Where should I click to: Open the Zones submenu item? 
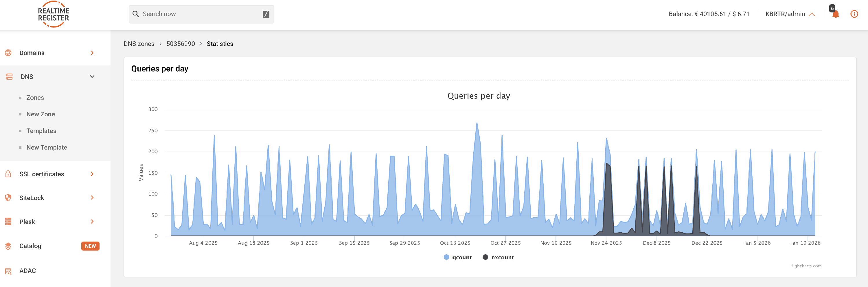pos(35,98)
